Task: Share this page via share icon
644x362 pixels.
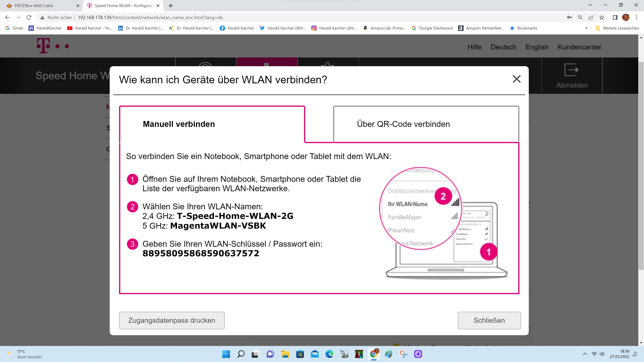Action: (x=591, y=17)
